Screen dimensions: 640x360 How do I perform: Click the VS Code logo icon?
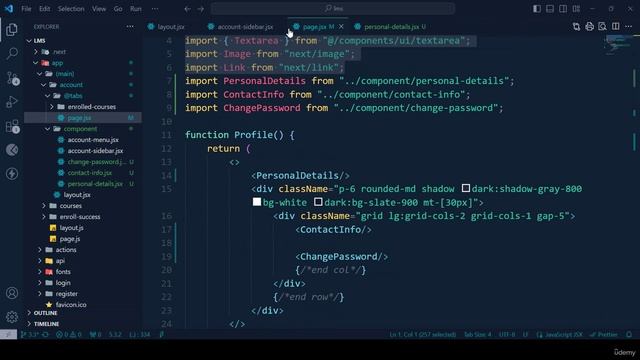tap(9, 9)
